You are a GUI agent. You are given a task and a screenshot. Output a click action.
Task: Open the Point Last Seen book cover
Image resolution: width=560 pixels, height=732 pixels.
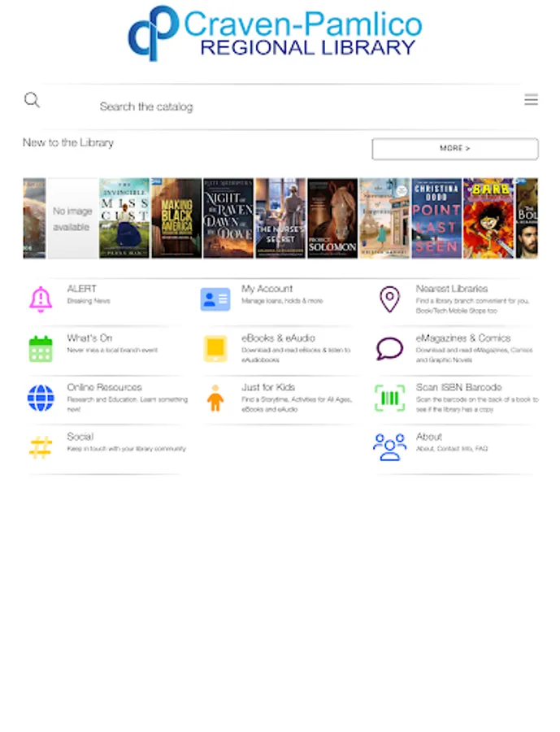pos(436,218)
